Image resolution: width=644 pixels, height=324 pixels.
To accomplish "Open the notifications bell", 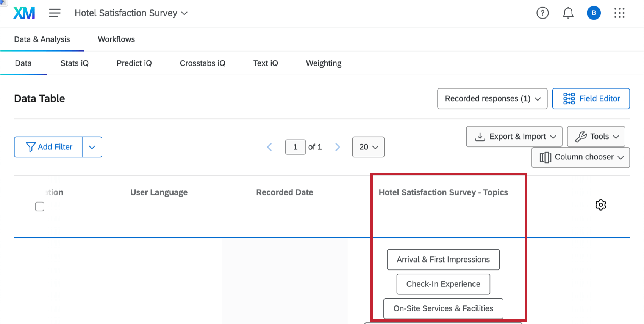I will pyautogui.click(x=568, y=13).
